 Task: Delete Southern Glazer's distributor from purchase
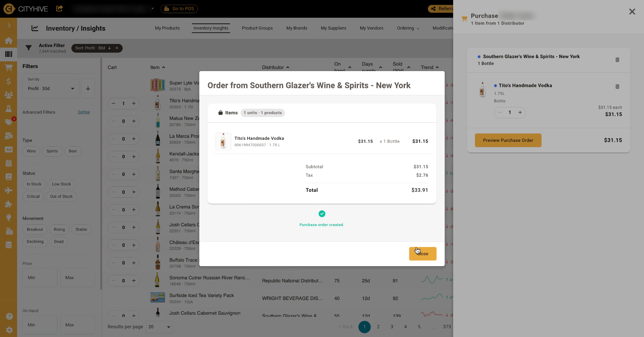(x=617, y=60)
